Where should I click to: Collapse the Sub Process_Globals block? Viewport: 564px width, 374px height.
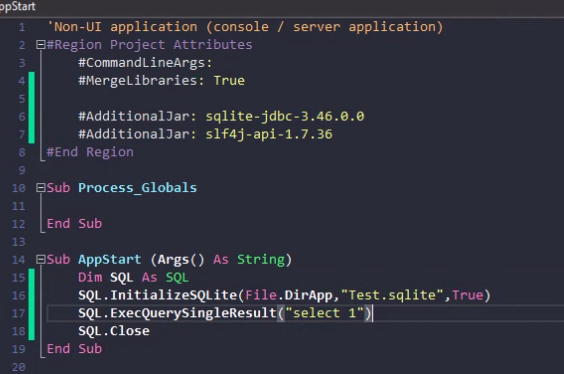pos(40,188)
